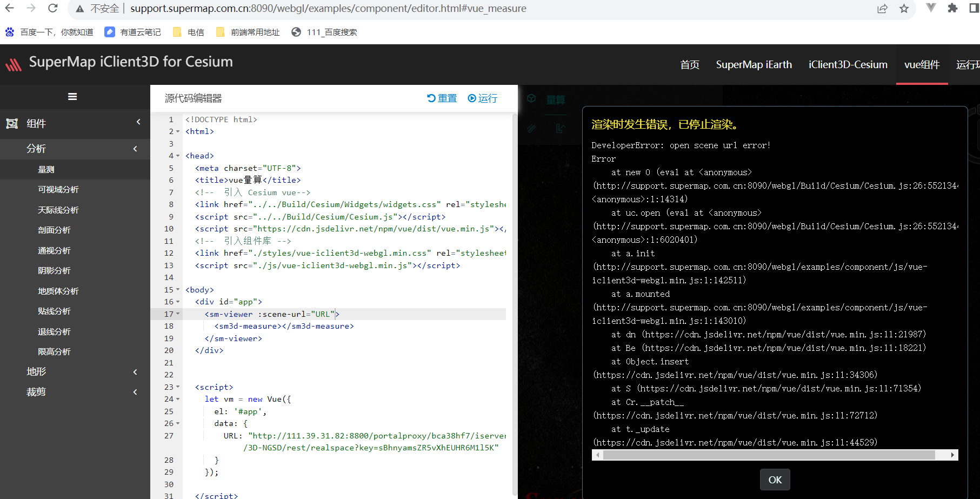
Task: Open the 前端常用地址 bookmark folder
Action: point(248,32)
